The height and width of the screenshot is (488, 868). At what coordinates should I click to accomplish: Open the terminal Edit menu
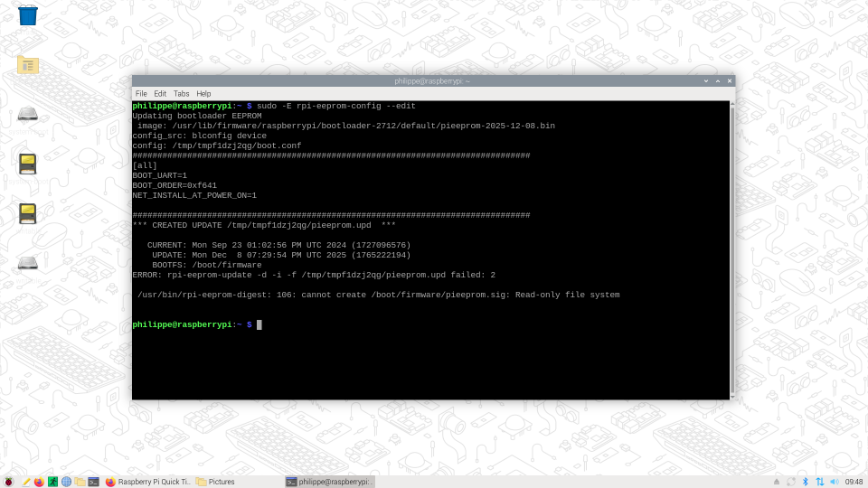tap(160, 93)
